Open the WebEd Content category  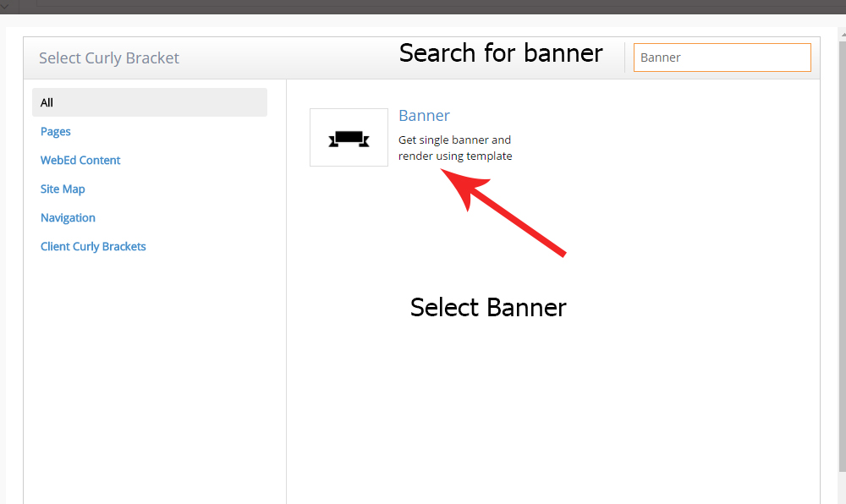pos(80,160)
